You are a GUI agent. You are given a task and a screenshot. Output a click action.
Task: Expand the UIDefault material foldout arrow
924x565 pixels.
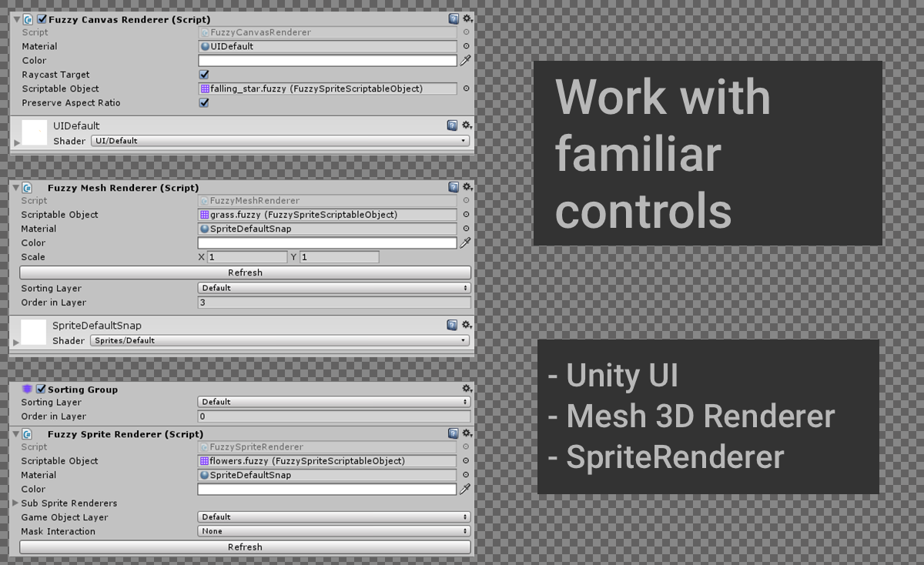[17, 142]
